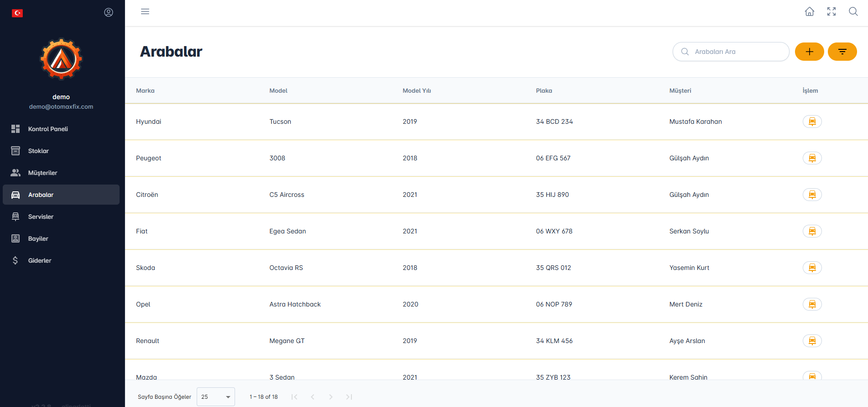
Task: Sort by Plaka column header
Action: tap(544, 90)
